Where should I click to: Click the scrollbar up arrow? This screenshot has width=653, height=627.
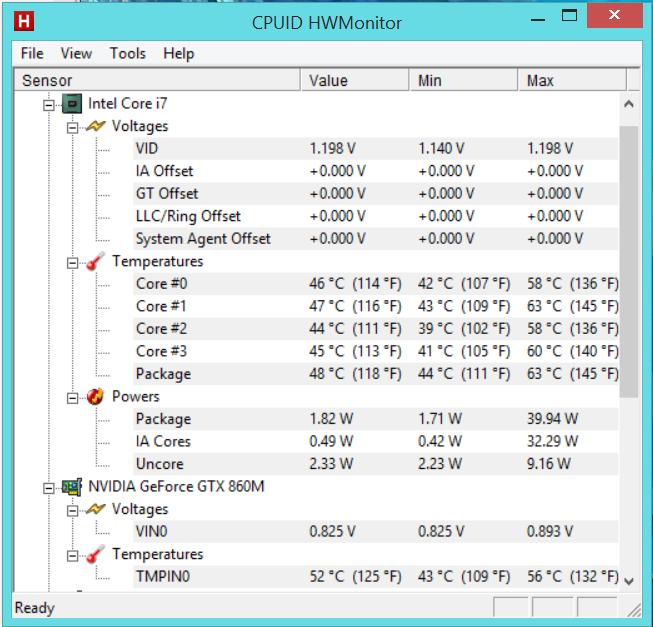pyautogui.click(x=629, y=104)
